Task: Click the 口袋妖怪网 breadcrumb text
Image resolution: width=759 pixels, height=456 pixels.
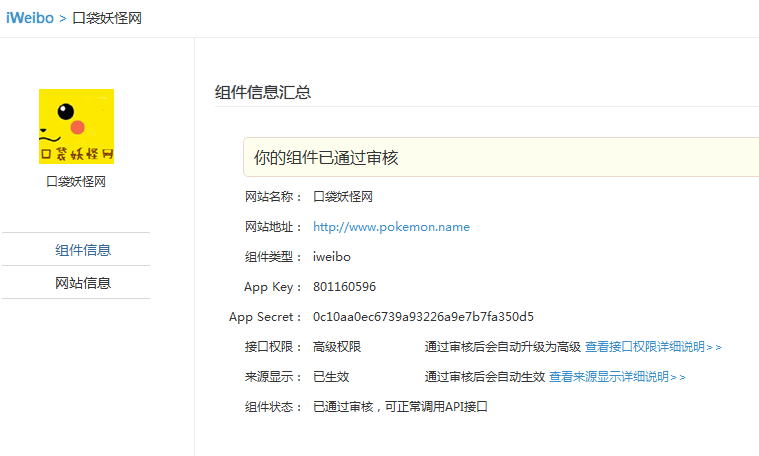Action: pyautogui.click(x=107, y=18)
